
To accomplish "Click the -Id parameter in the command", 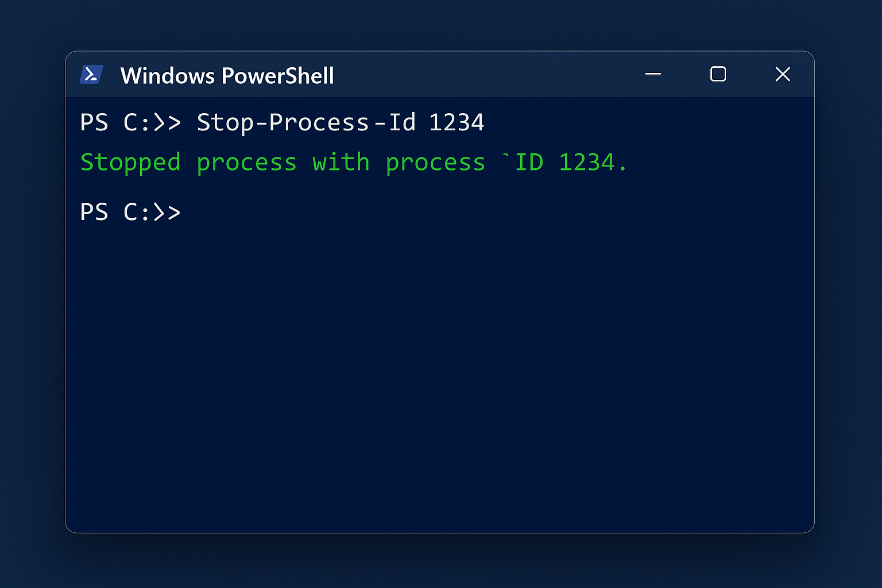I will tap(394, 122).
